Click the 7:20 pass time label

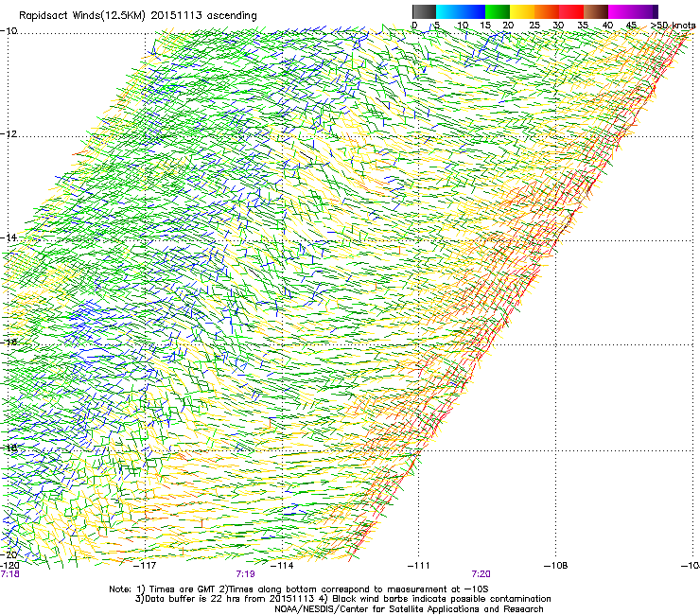(481, 574)
